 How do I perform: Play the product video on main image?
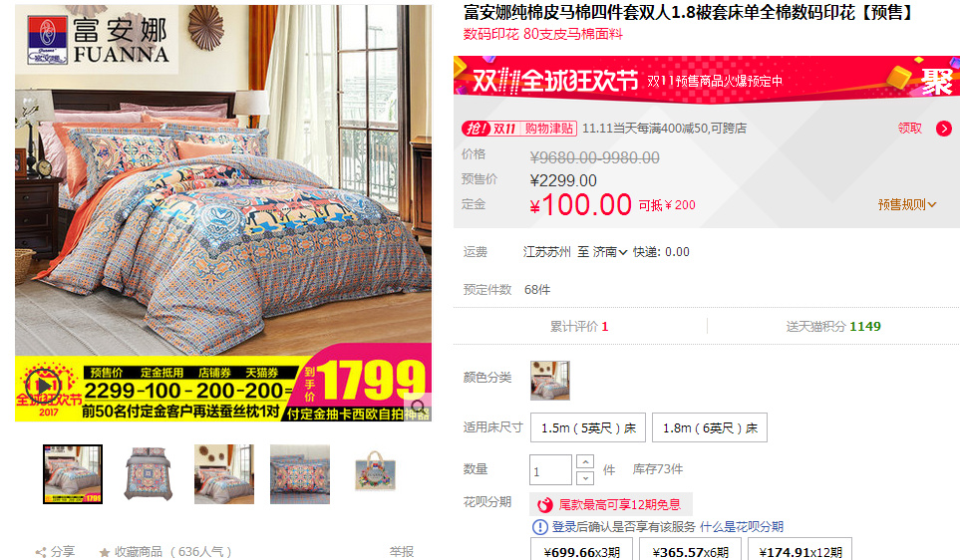[43, 386]
